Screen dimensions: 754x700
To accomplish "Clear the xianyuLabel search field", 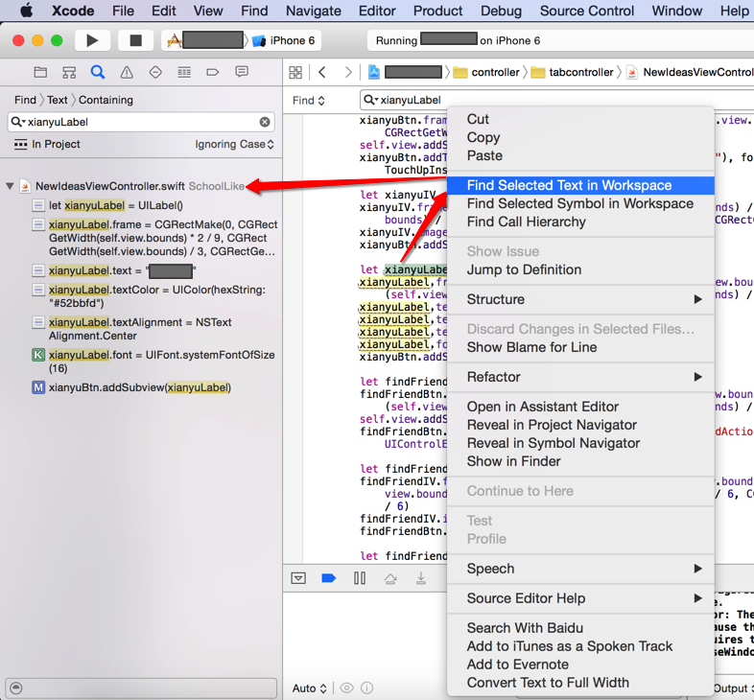I will tap(265, 122).
